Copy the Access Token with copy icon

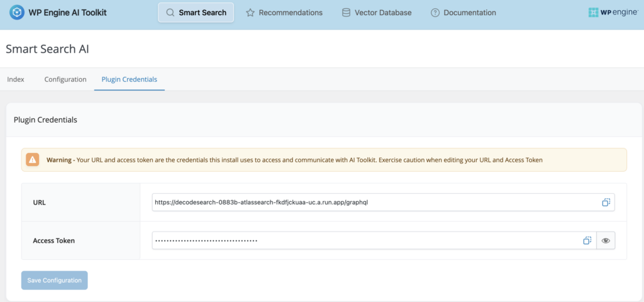(x=586, y=240)
